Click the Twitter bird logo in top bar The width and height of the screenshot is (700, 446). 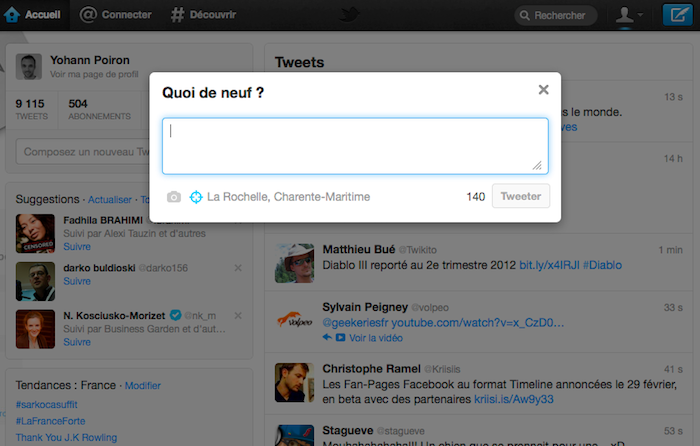pyautogui.click(x=349, y=15)
